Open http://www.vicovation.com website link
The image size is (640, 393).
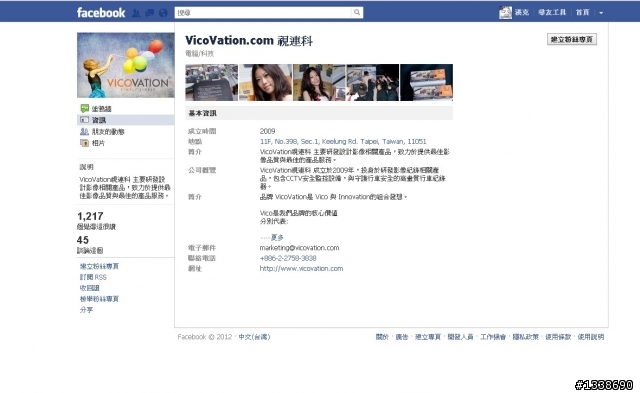click(x=301, y=269)
